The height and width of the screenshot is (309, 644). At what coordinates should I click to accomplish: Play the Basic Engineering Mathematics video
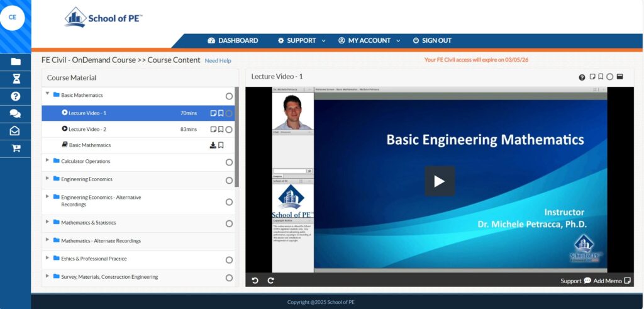coord(439,181)
